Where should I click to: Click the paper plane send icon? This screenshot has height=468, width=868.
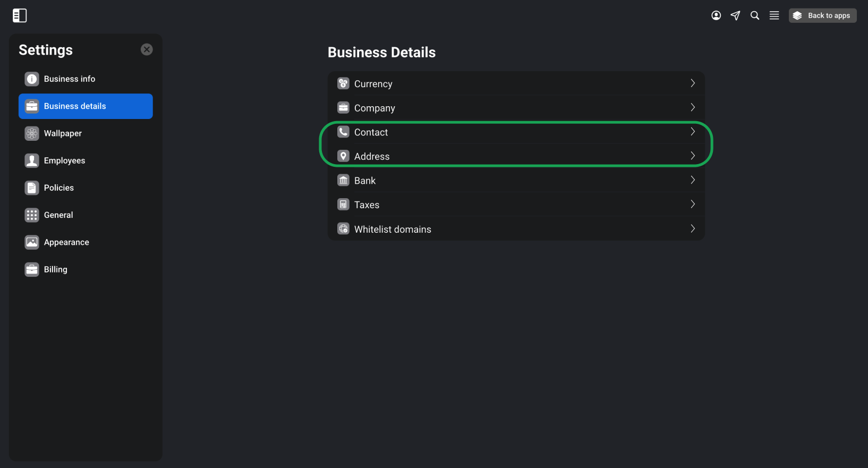pos(735,15)
